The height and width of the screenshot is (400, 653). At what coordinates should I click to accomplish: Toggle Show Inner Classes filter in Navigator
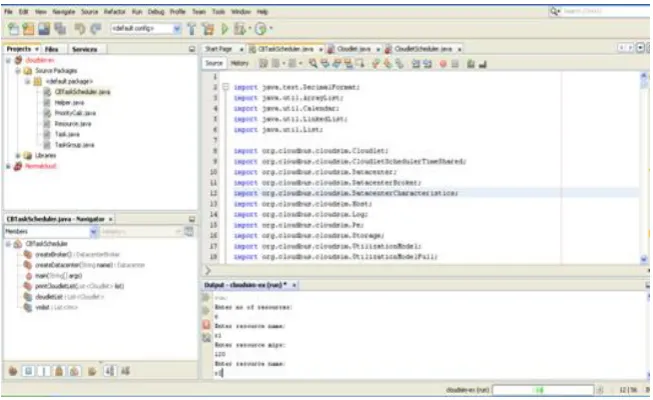(75, 371)
